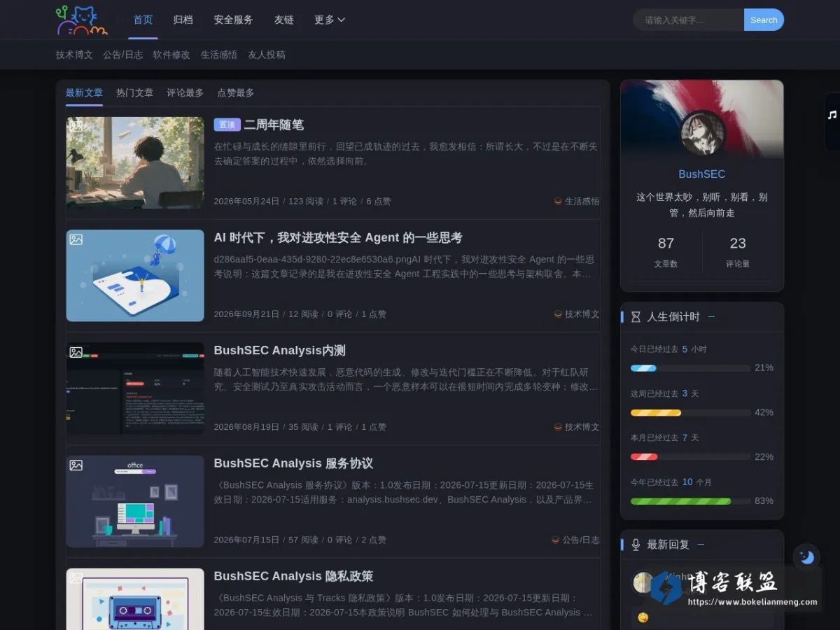The width and height of the screenshot is (840, 630).
Task: Toggle the moon night-mode button
Action: tap(806, 556)
